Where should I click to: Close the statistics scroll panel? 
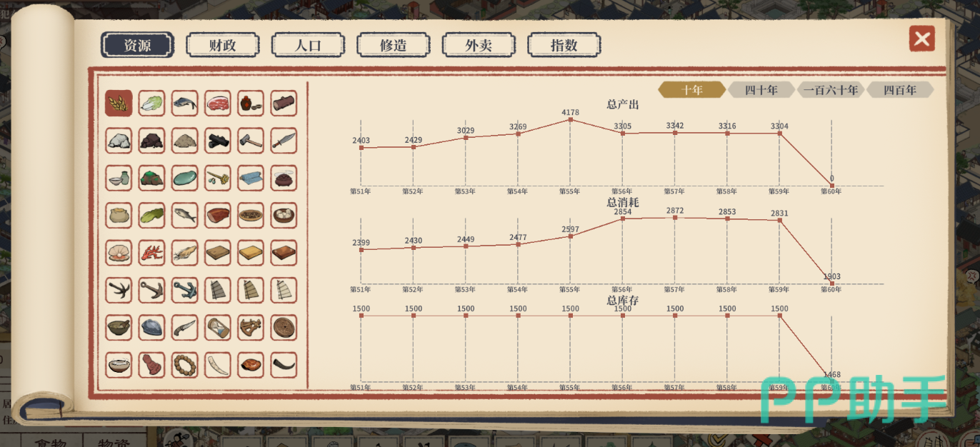[922, 39]
